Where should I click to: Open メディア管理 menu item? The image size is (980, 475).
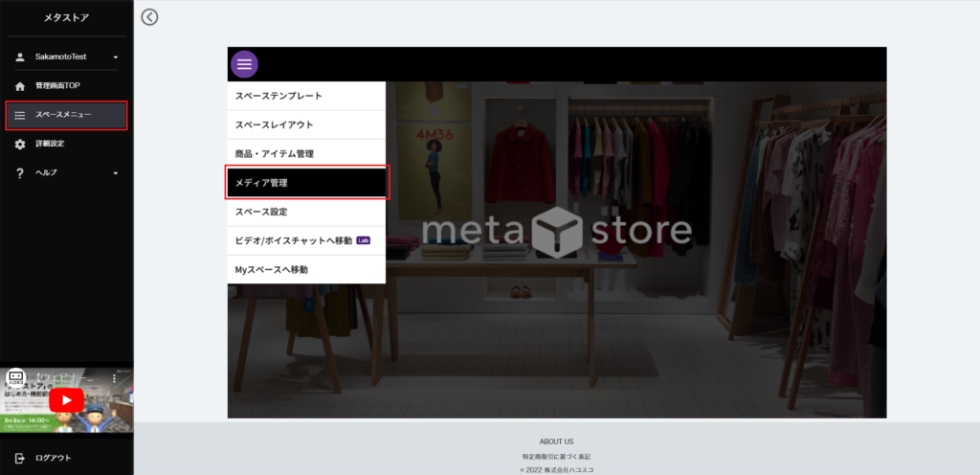coord(306,183)
